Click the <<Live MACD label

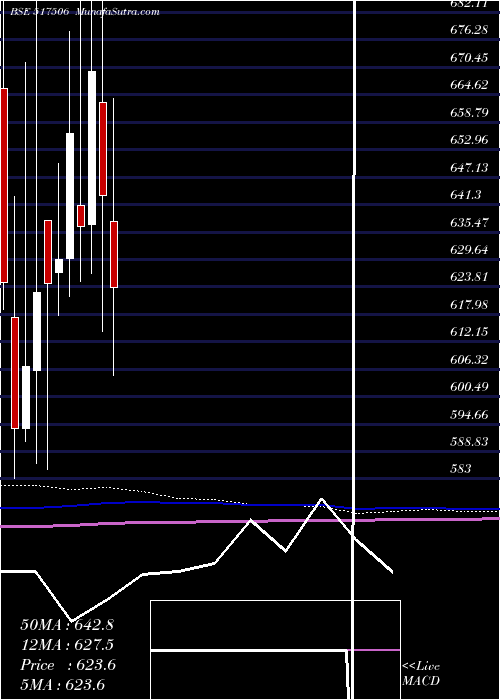[x=421, y=674]
